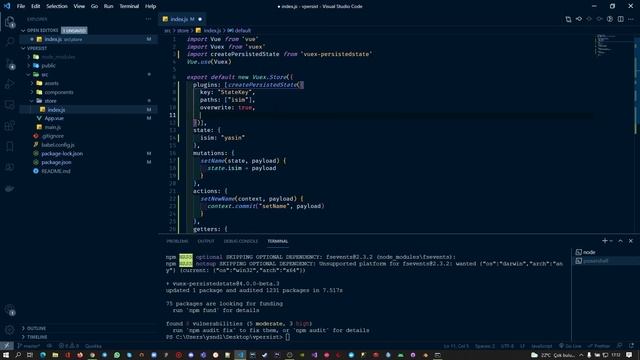The width and height of the screenshot is (640, 360).
Task: Open the Run and Debug view
Action: click(10, 84)
